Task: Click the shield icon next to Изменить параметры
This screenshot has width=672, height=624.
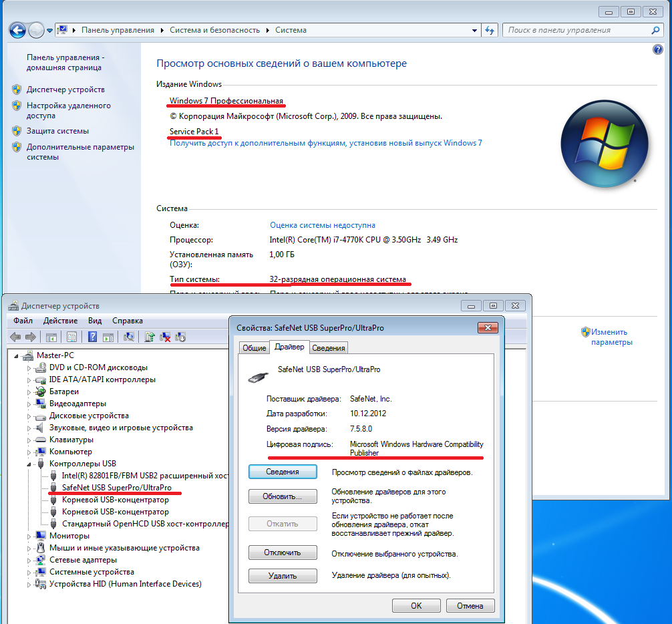Action: pyautogui.click(x=585, y=332)
